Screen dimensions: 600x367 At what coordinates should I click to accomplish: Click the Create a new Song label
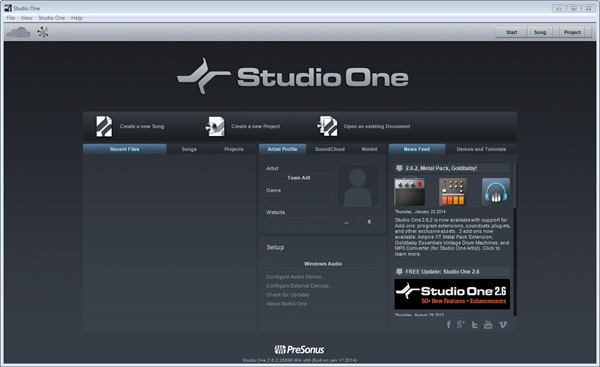(x=142, y=126)
